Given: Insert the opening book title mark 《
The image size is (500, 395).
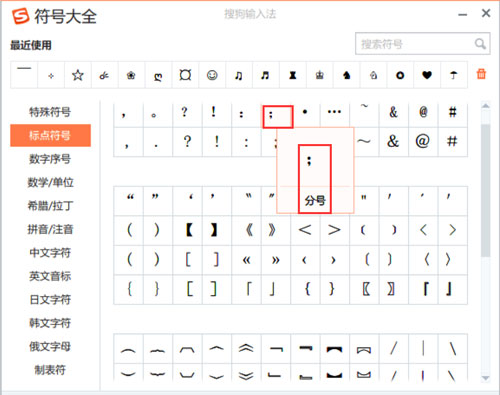Looking at the screenshot, I should (x=247, y=230).
